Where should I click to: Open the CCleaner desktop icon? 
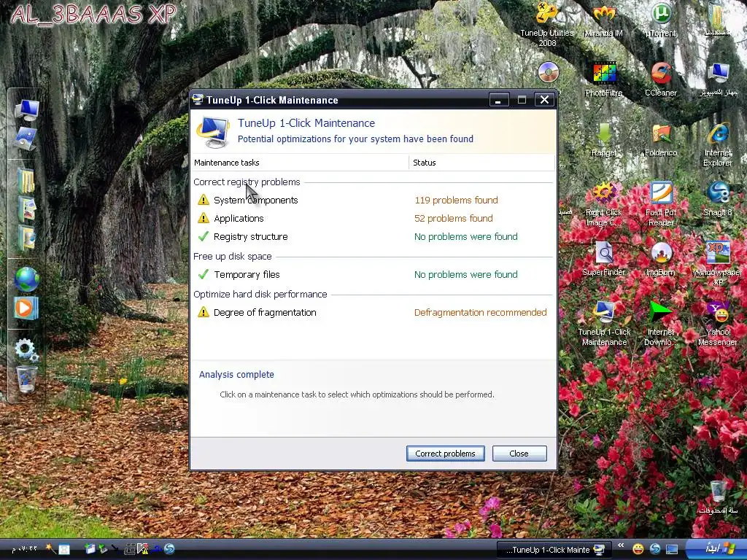661,79
